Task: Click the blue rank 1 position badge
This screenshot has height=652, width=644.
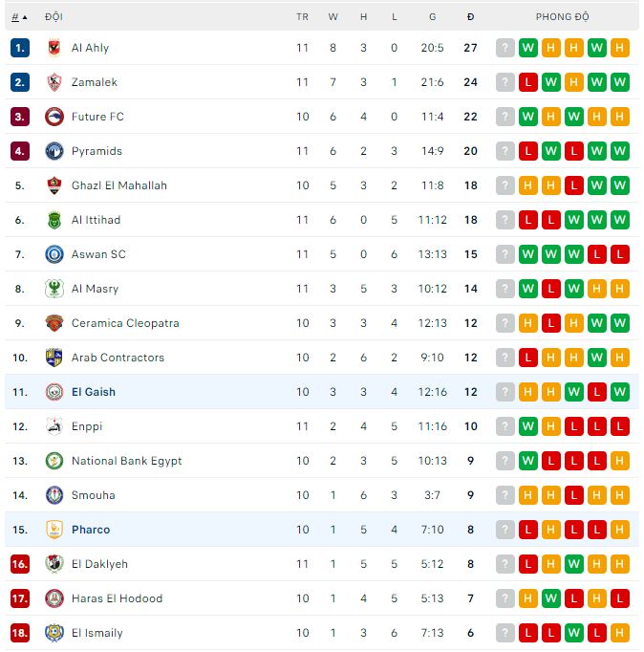Action: pyautogui.click(x=20, y=48)
